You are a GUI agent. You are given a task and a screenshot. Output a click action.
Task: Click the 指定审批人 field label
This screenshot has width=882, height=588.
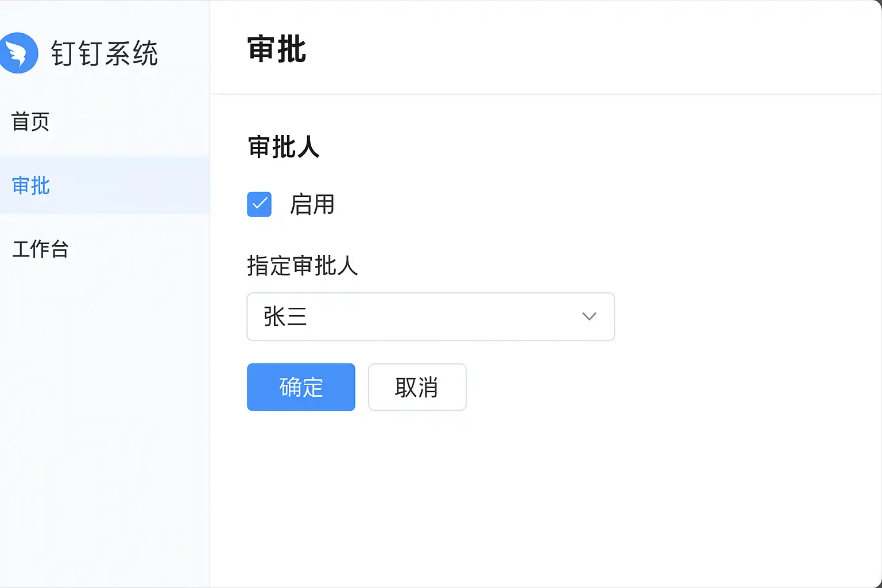point(303,266)
